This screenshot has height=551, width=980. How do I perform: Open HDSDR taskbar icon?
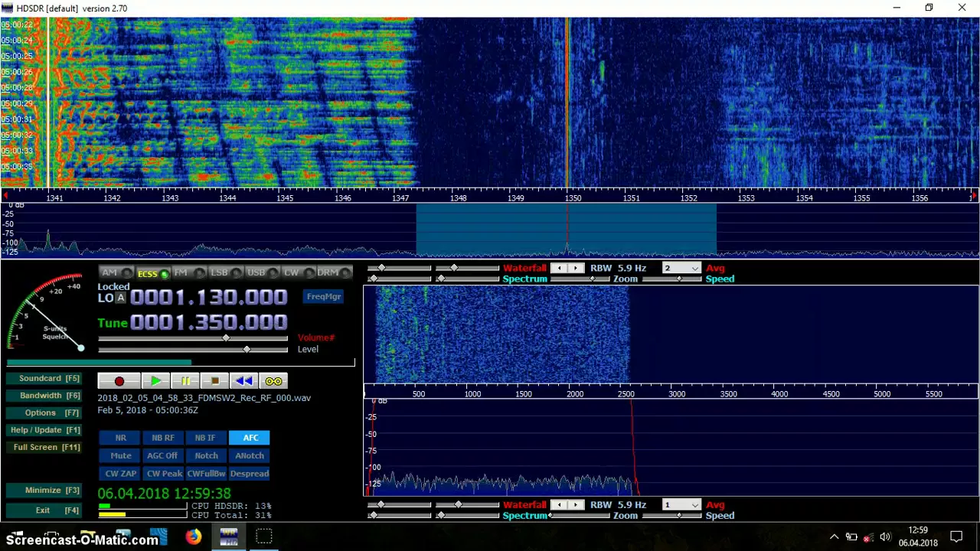[x=229, y=536]
